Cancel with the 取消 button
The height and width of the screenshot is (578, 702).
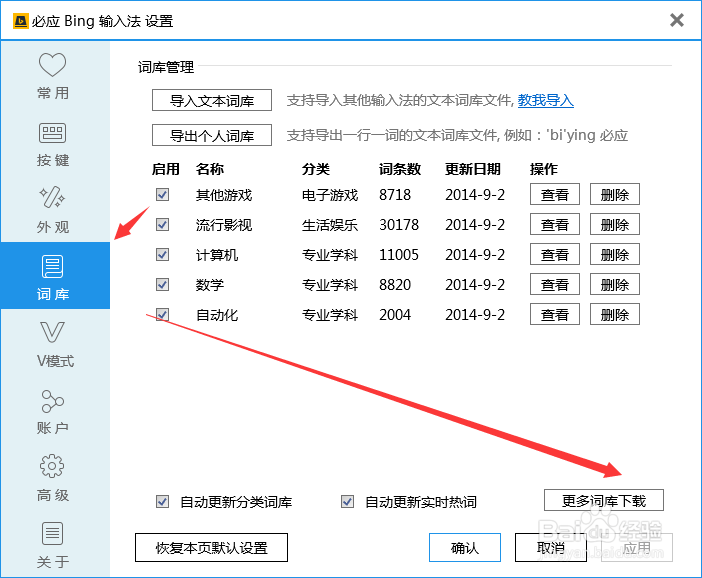coord(551,547)
